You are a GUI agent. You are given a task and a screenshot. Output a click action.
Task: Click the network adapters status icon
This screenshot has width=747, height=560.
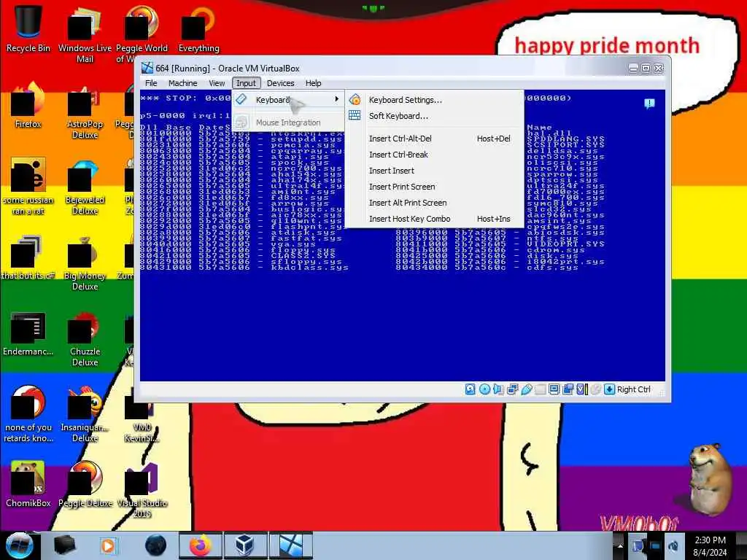coord(513,389)
